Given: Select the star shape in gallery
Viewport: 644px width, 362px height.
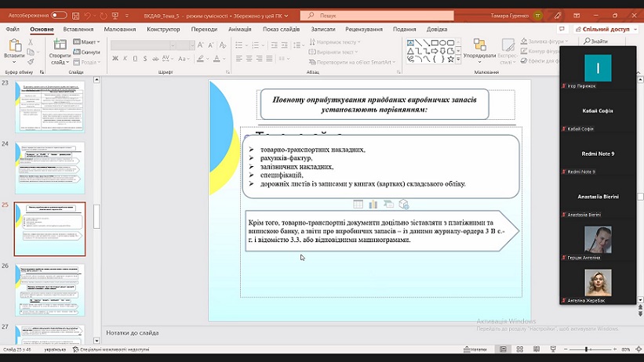Looking at the screenshot, I should (x=450, y=59).
